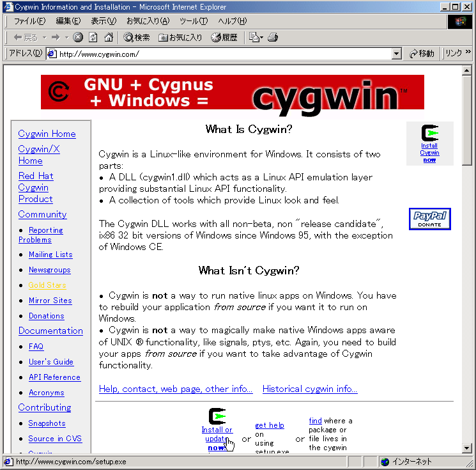
Task: Open the Edit (編集) menu
Action: pyautogui.click(x=68, y=21)
